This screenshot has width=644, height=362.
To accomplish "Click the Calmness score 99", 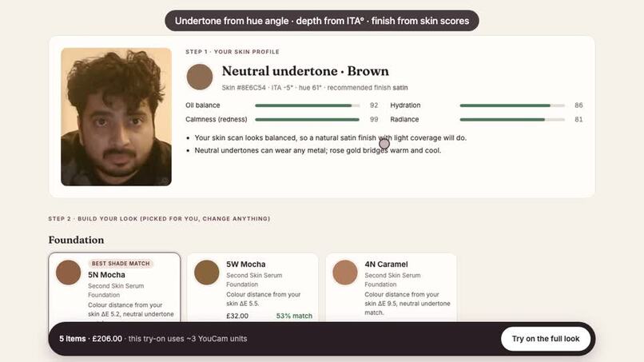I will [x=374, y=119].
